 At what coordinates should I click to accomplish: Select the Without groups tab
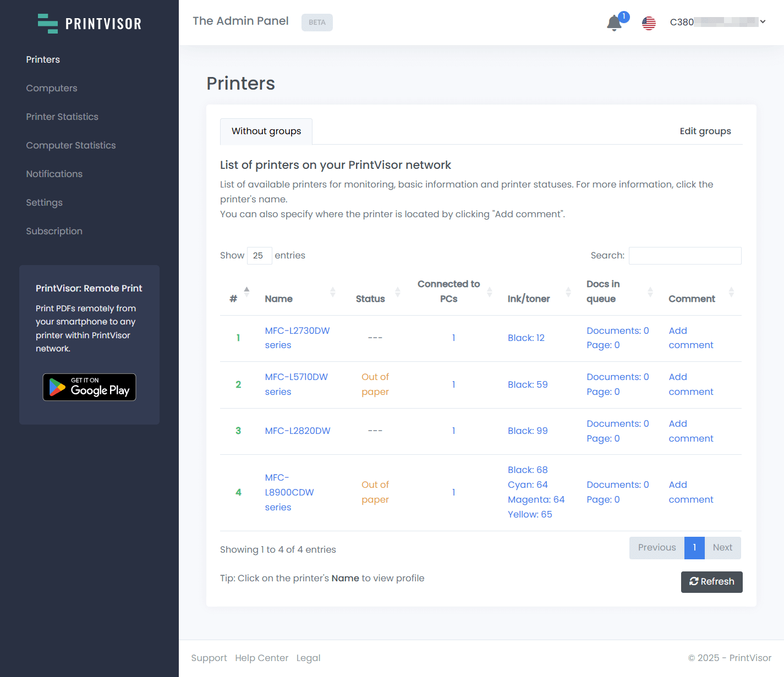tap(266, 131)
